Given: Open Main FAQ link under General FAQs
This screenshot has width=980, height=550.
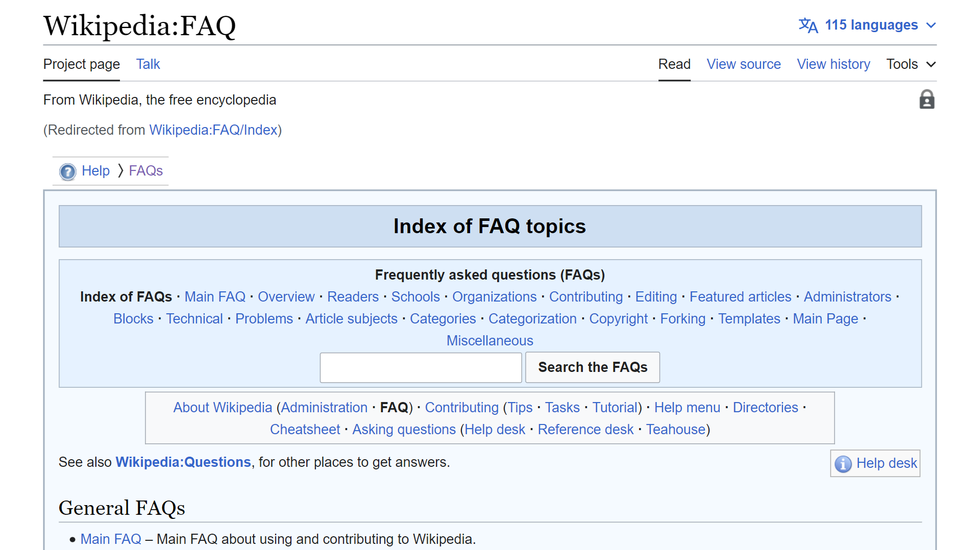Looking at the screenshot, I should coord(111,539).
